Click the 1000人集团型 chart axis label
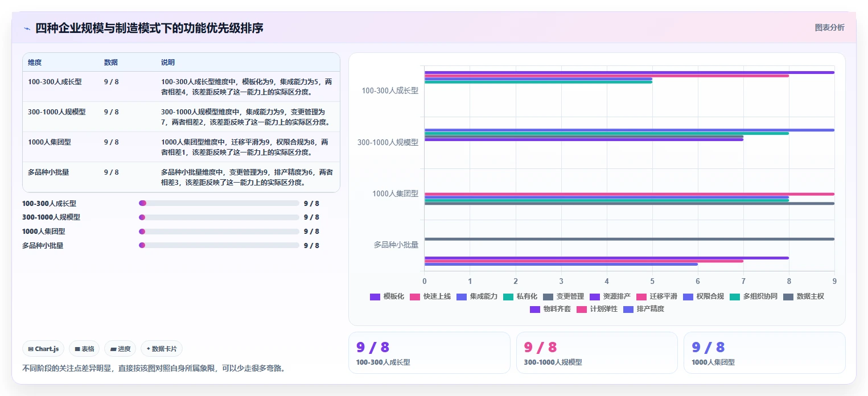The image size is (868, 396). [x=396, y=193]
